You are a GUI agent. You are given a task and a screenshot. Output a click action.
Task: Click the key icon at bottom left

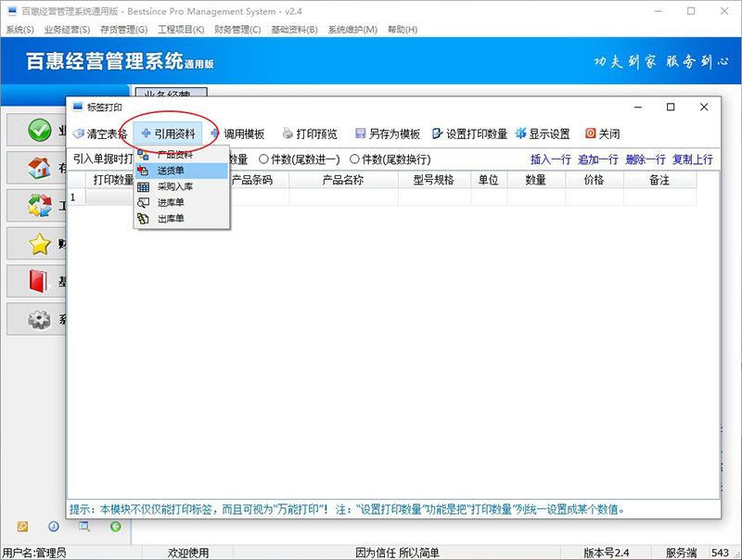pos(22,527)
